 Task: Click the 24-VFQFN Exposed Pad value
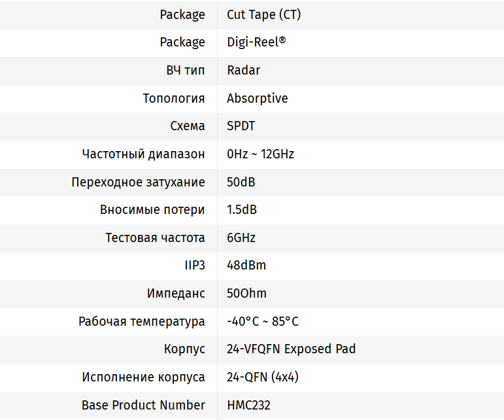point(291,349)
